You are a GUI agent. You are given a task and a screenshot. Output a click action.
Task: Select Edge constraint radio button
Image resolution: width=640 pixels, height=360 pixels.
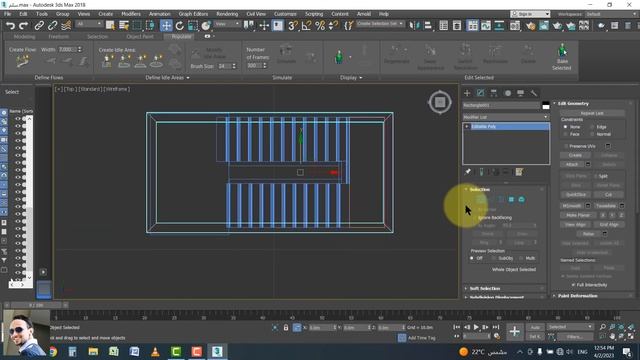(592, 127)
